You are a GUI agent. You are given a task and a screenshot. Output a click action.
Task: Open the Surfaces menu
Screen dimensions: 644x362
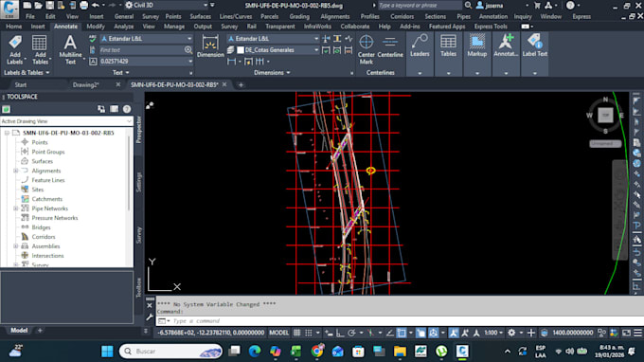point(200,16)
